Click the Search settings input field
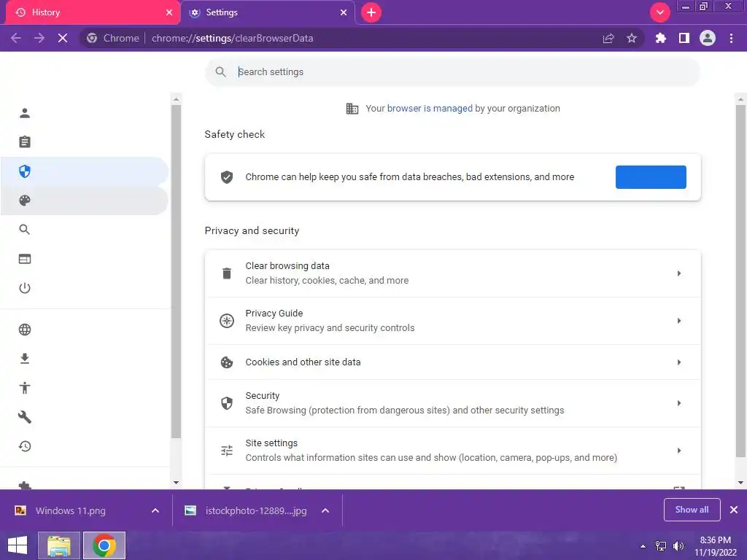The height and width of the screenshot is (560, 747). (452, 72)
